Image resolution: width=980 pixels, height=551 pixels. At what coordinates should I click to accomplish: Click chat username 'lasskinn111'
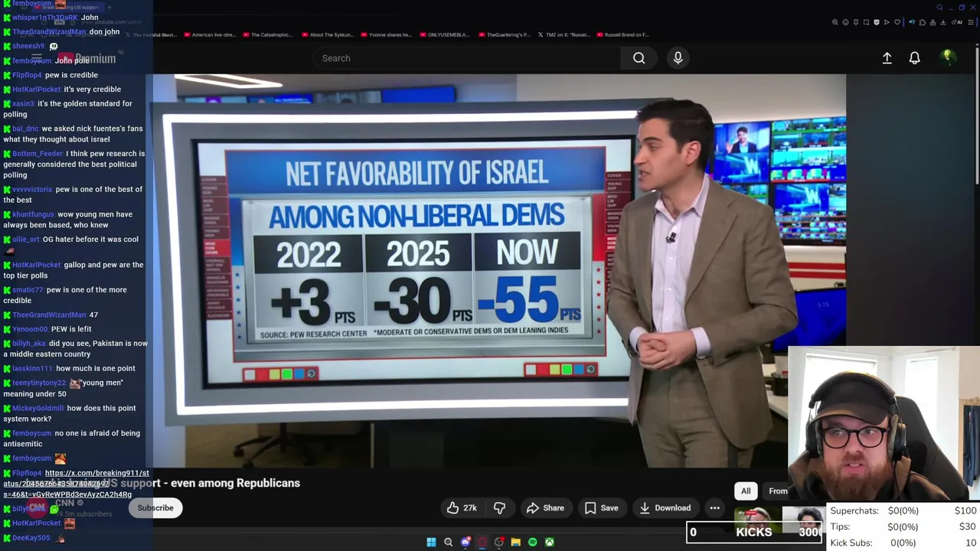click(x=32, y=368)
